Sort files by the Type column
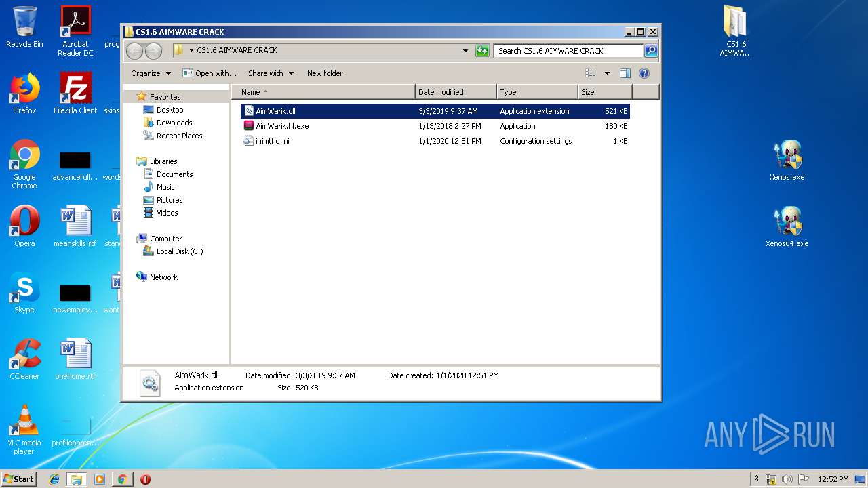This screenshot has height=488, width=868. coord(537,92)
